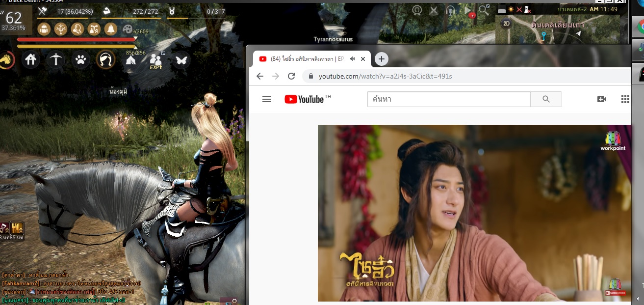Click the Subscribe watermark in the video corner
644x305 pixels.
615,288
